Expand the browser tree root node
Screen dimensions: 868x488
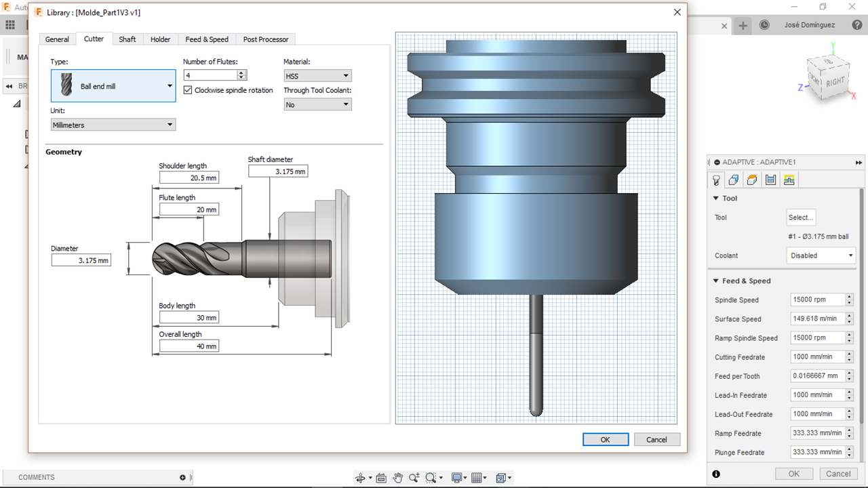(17, 104)
